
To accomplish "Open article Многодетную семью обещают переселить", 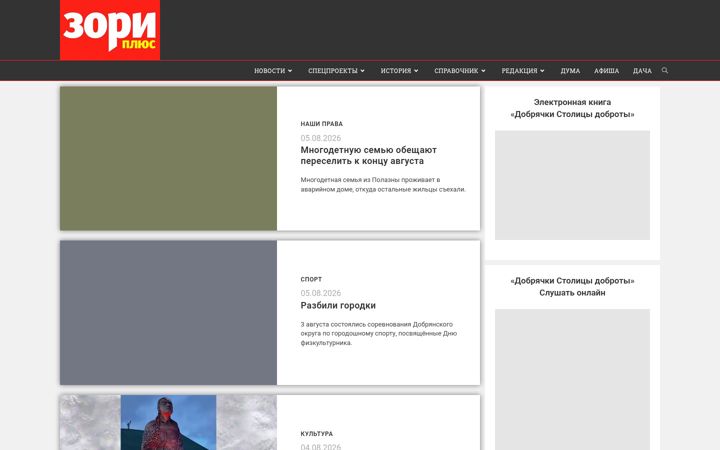I will (368, 155).
